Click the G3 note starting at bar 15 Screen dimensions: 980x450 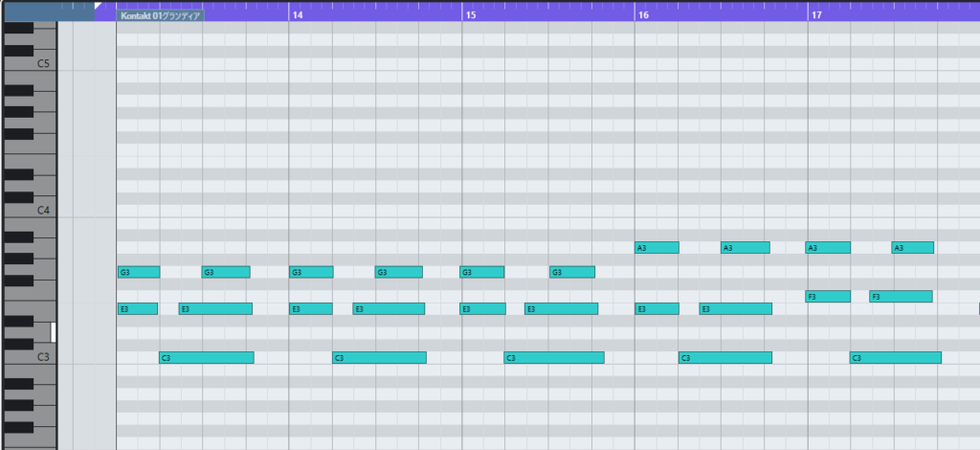click(x=481, y=272)
